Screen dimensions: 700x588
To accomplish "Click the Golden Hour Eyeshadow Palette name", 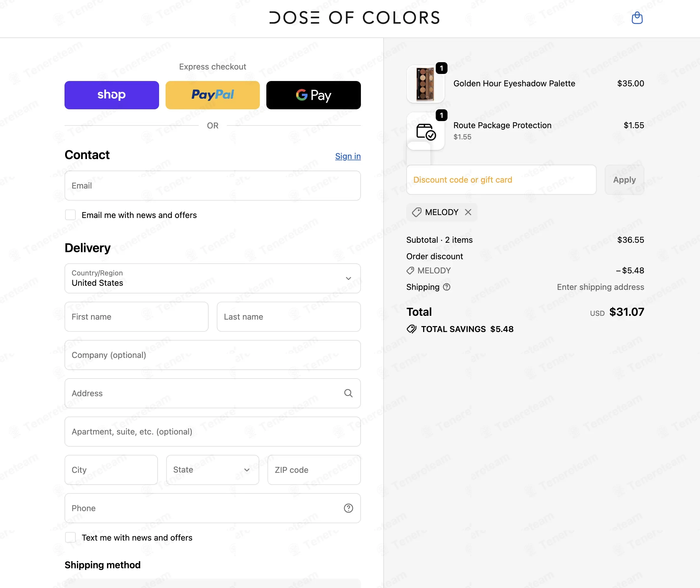I will (514, 83).
